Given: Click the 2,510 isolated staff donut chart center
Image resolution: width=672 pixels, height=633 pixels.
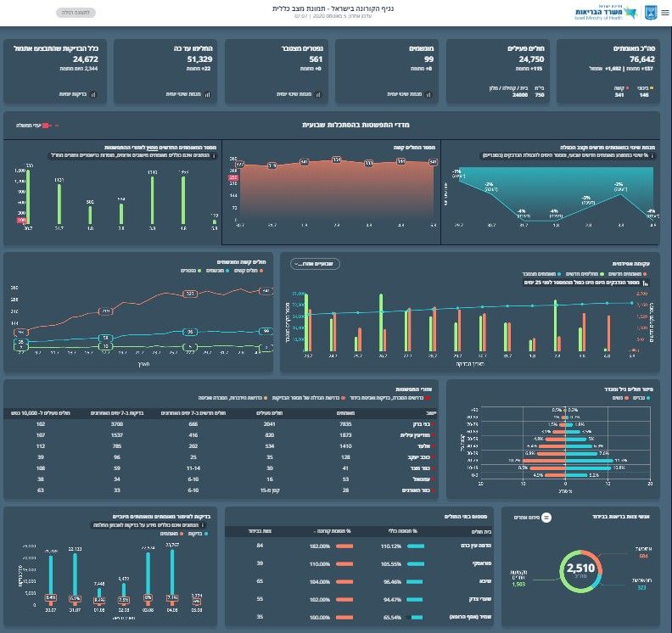Looking at the screenshot, I should (x=580, y=571).
